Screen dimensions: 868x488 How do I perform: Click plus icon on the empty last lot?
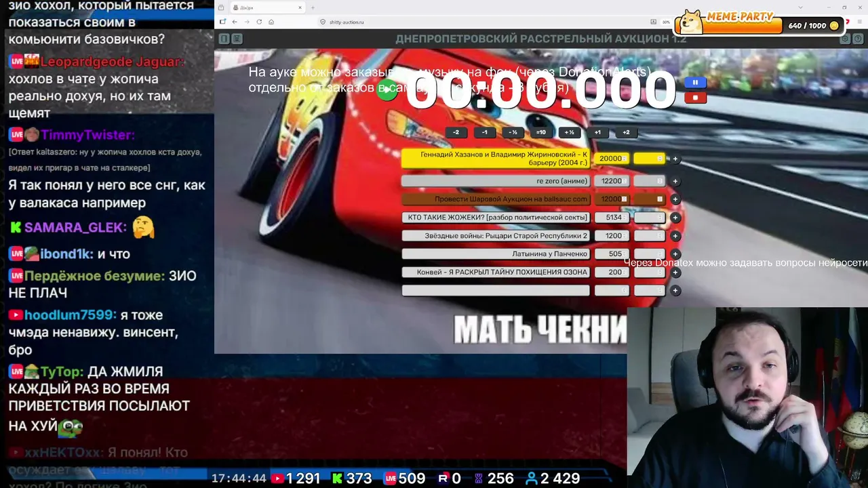675,291
